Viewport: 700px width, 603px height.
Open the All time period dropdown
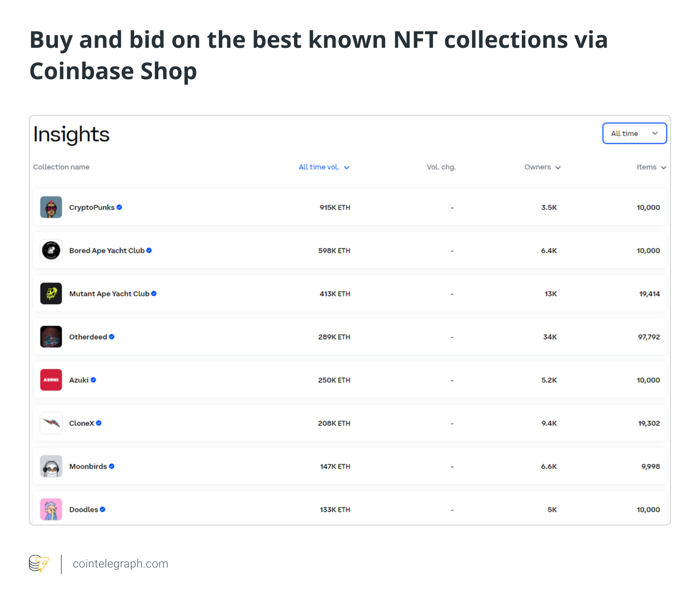pyautogui.click(x=634, y=133)
